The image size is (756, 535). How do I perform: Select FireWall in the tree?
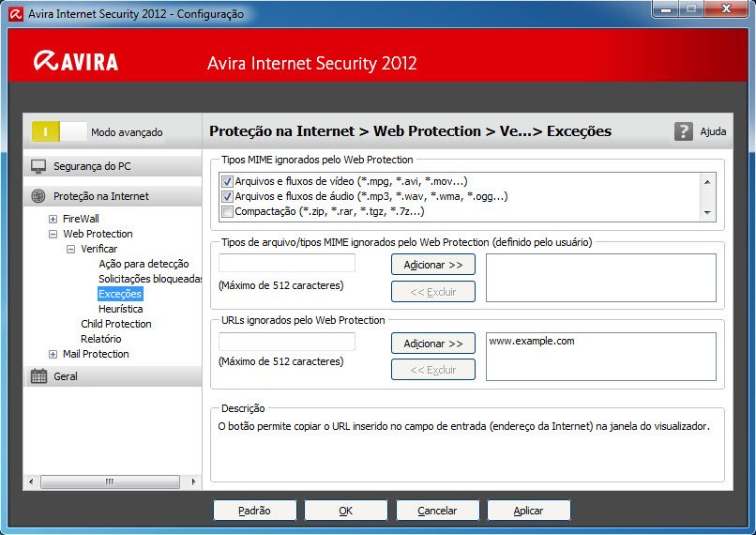click(81, 219)
